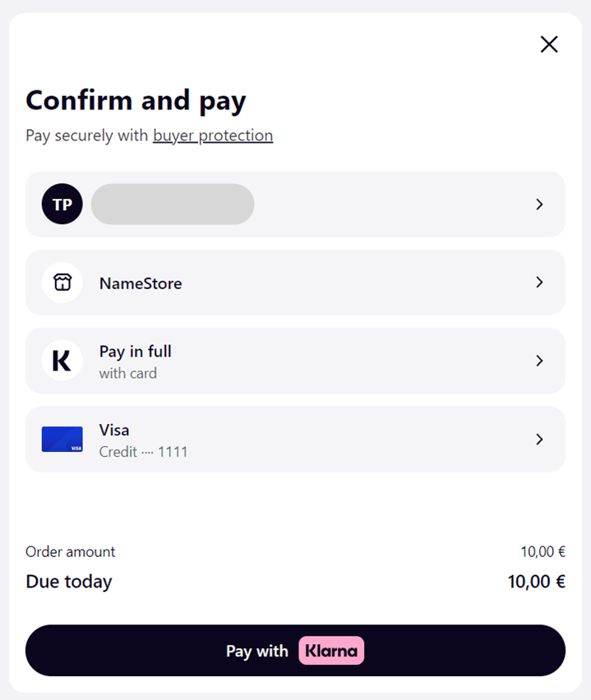Expand the NameStore row chevron

click(x=539, y=283)
